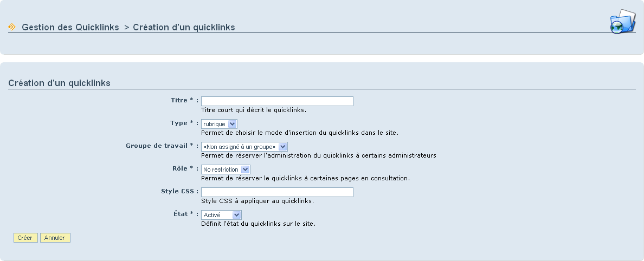
Task: Focus the Style CSS input field
Action: pos(277,192)
